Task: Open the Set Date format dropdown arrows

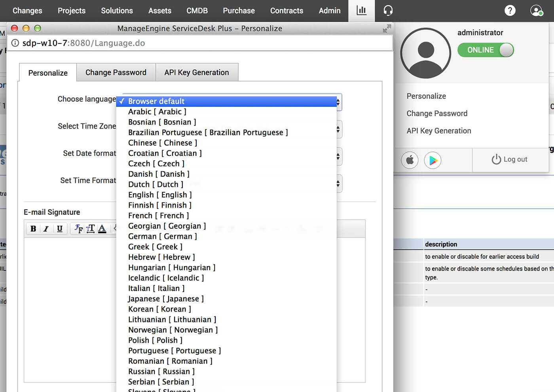Action: pyautogui.click(x=338, y=157)
